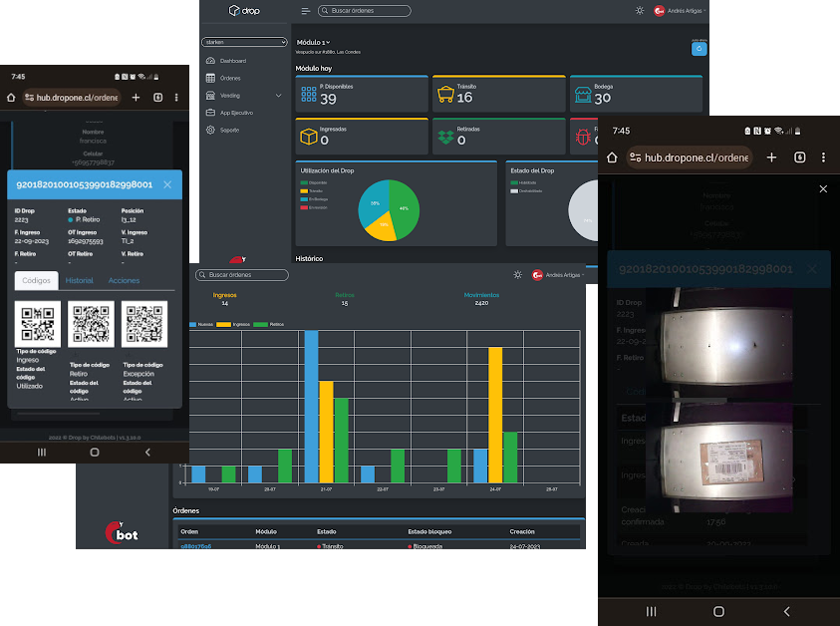Click the Ingresadas box icon
This screenshot has width=840, height=626.
click(309, 137)
